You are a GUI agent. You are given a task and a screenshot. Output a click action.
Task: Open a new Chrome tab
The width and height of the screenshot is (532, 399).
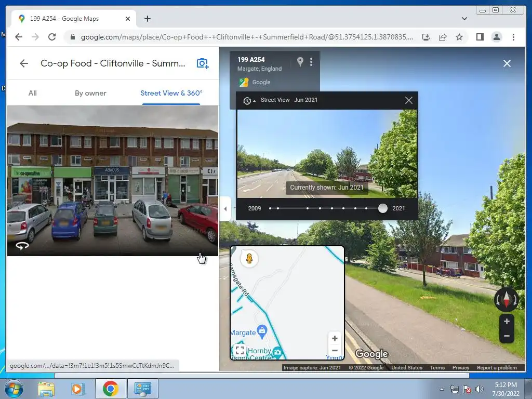147,19
